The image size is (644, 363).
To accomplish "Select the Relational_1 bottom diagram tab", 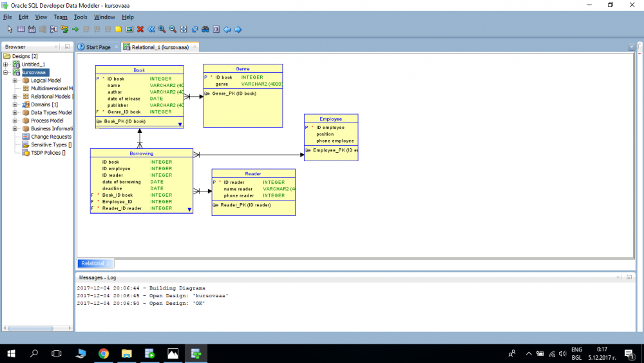I will [x=95, y=263].
